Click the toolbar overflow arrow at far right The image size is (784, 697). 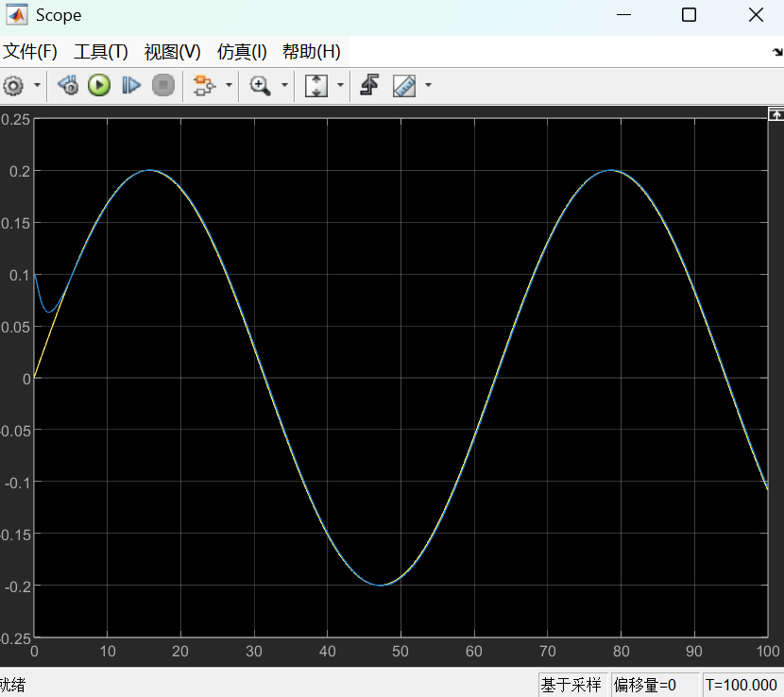point(777,53)
